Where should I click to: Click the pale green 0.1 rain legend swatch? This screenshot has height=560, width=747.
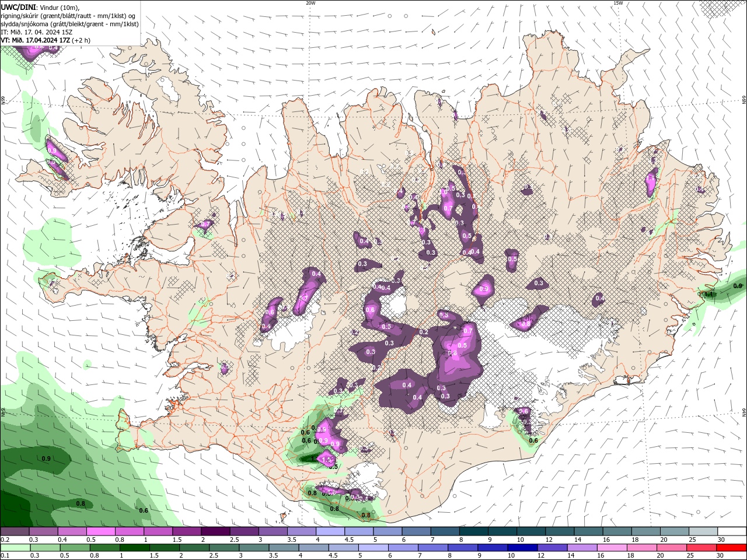[15, 548]
